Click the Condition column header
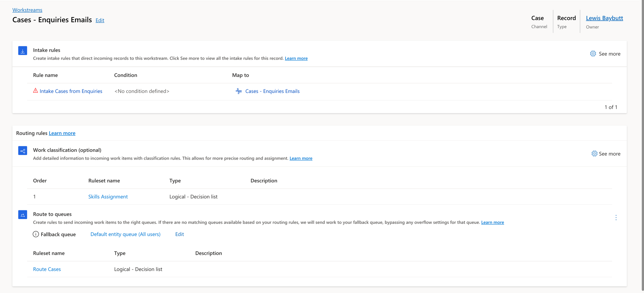644x293 pixels. pyautogui.click(x=126, y=75)
